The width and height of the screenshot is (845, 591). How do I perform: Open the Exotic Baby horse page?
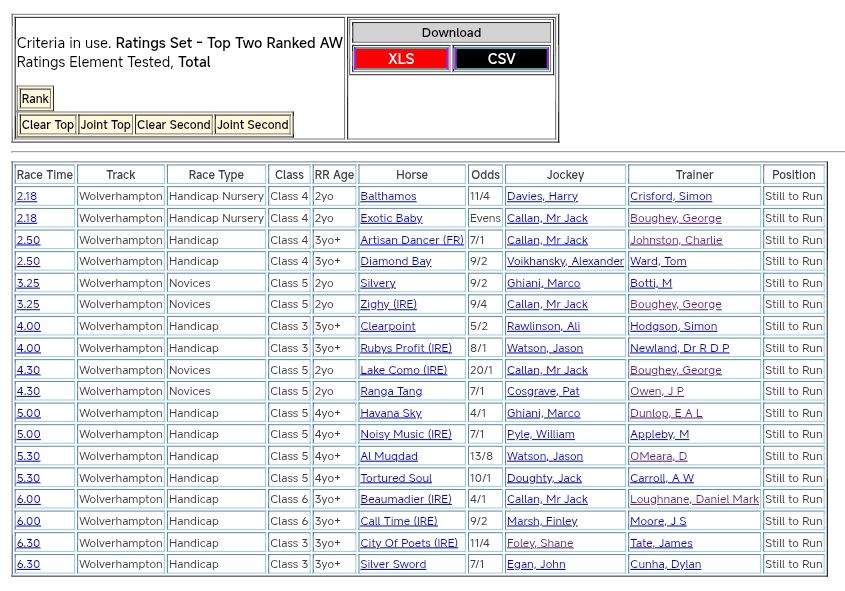391,218
